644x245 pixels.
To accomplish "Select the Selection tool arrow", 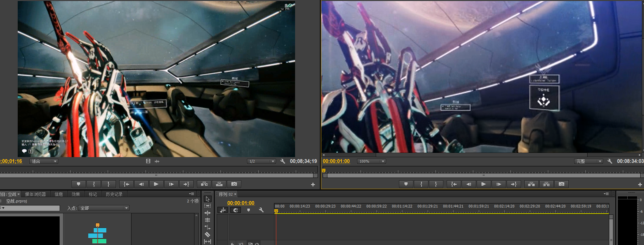I will (x=208, y=199).
